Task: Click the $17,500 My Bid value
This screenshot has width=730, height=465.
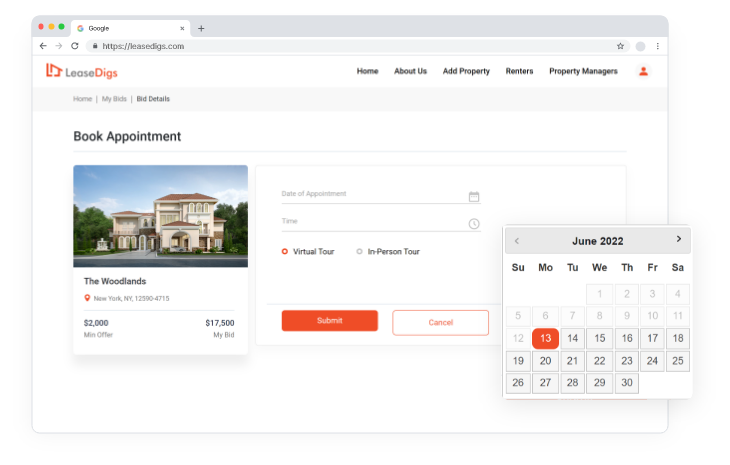Action: (x=220, y=323)
